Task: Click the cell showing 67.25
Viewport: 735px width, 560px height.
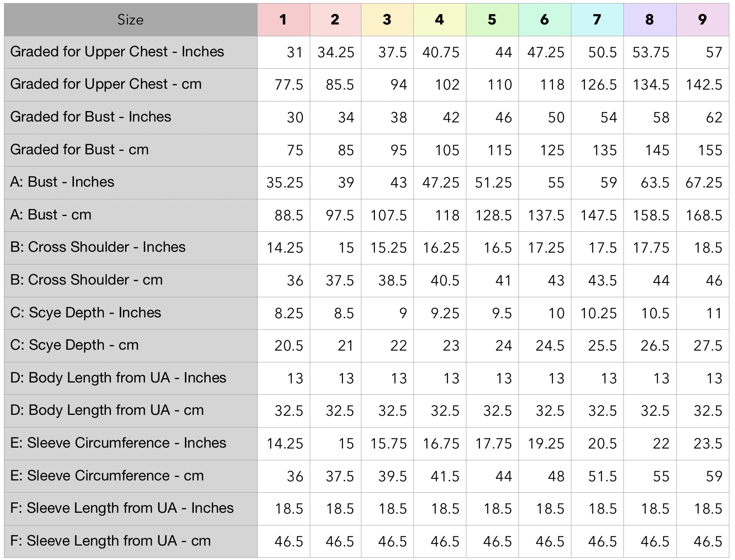Action: pos(703,183)
